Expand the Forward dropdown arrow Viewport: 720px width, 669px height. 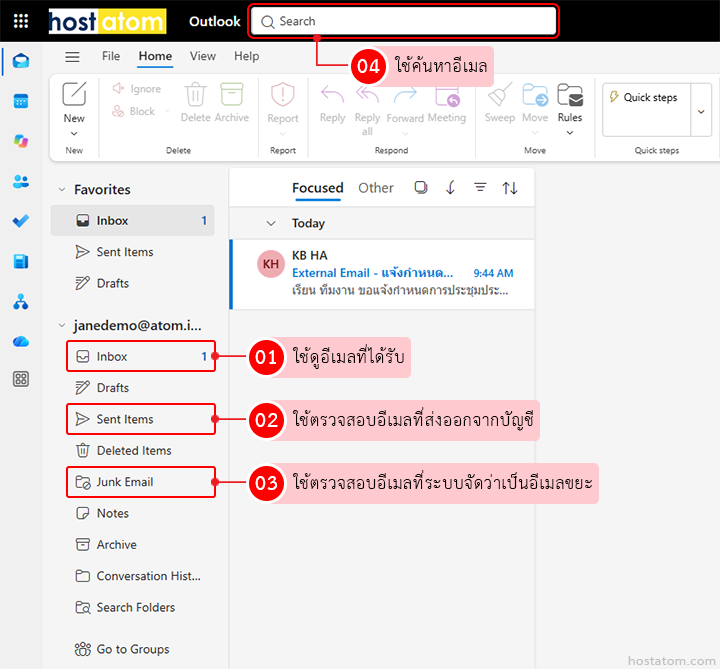click(x=405, y=134)
